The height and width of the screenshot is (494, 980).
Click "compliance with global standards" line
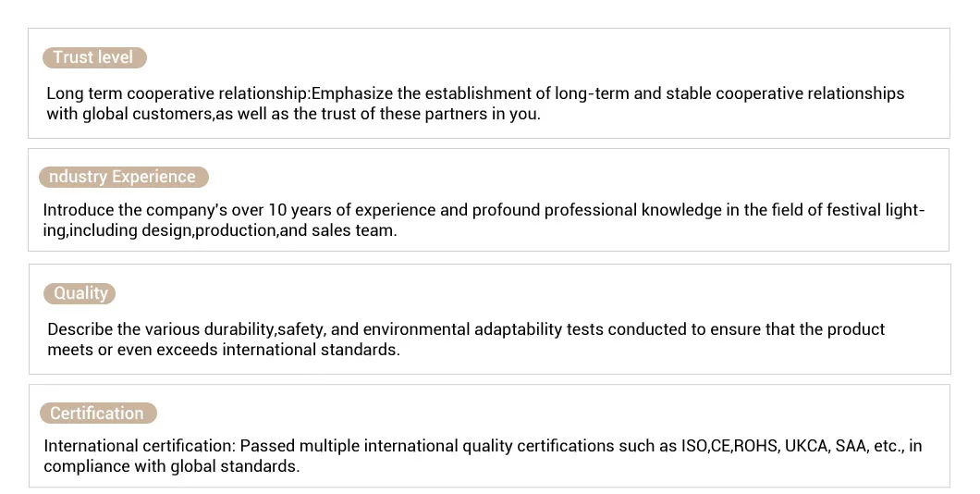tap(181, 466)
